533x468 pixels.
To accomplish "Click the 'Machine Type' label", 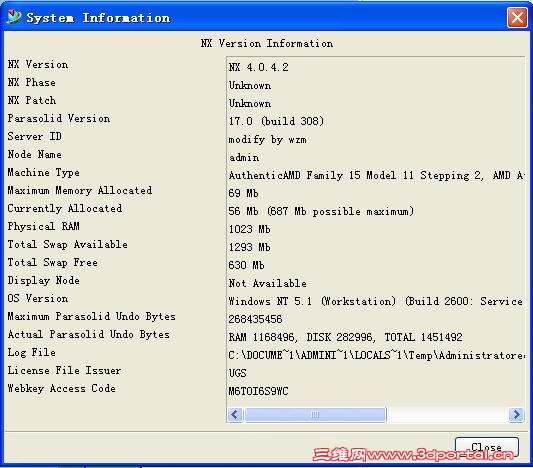I will point(44,172).
